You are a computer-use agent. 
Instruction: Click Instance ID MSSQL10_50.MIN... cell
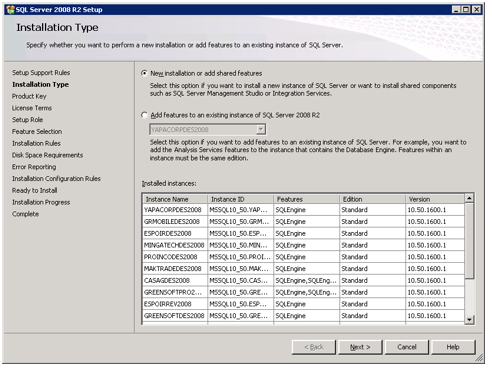coord(240,245)
